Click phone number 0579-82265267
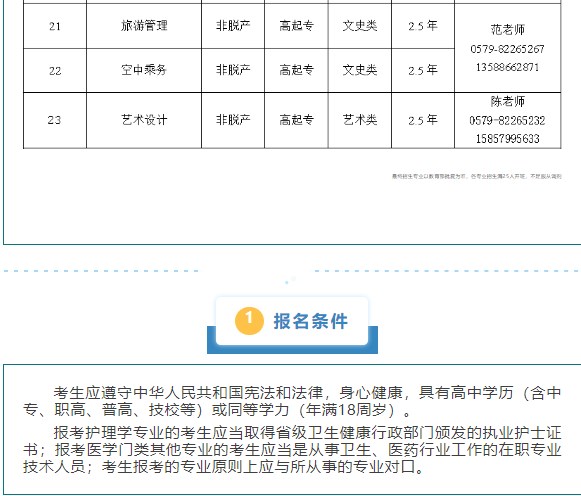Viewport: 581px width, 496px height. 507,49
